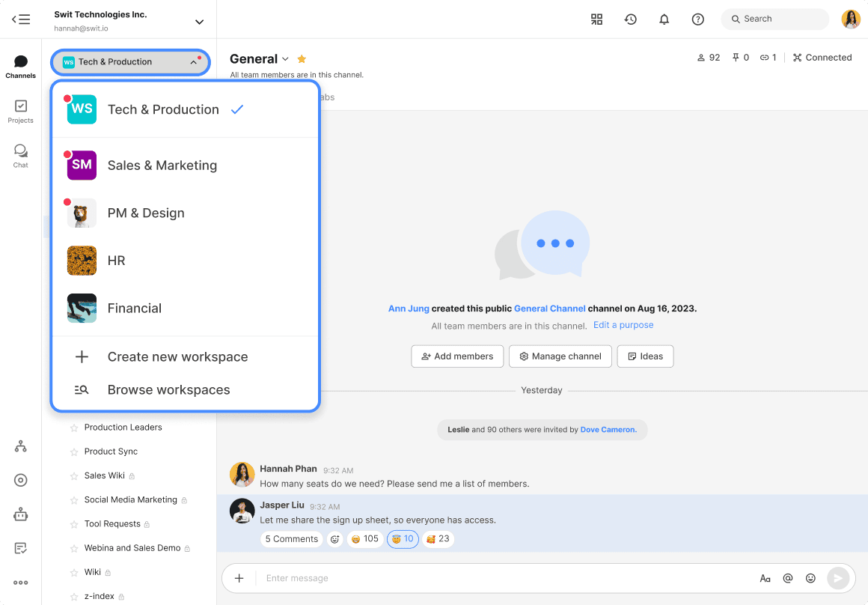Click Hannah Phan's message avatar
This screenshot has width=868, height=605.
click(242, 475)
